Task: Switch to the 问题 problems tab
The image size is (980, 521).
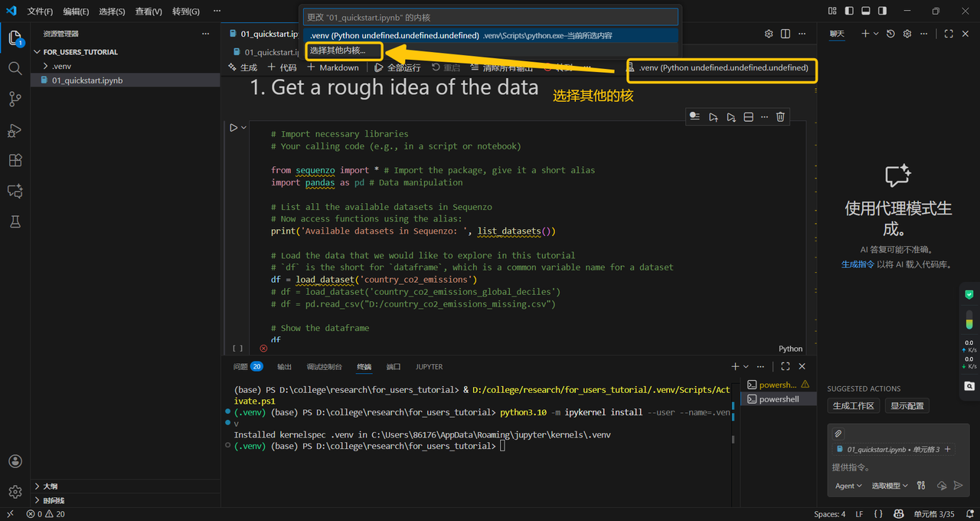Action: coord(240,367)
